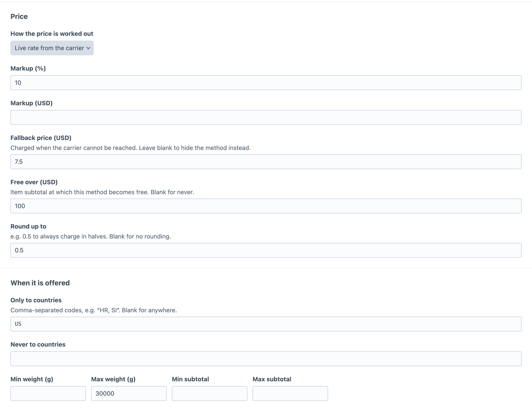Click the Min subtotal field
The height and width of the screenshot is (408, 532).
tap(210, 393)
